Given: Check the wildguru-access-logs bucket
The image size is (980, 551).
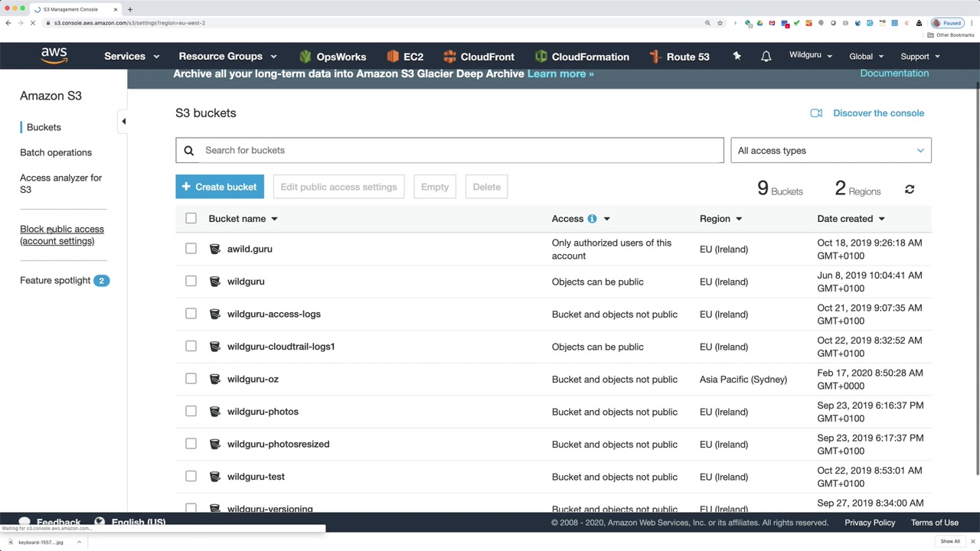Looking at the screenshot, I should pyautogui.click(x=191, y=314).
